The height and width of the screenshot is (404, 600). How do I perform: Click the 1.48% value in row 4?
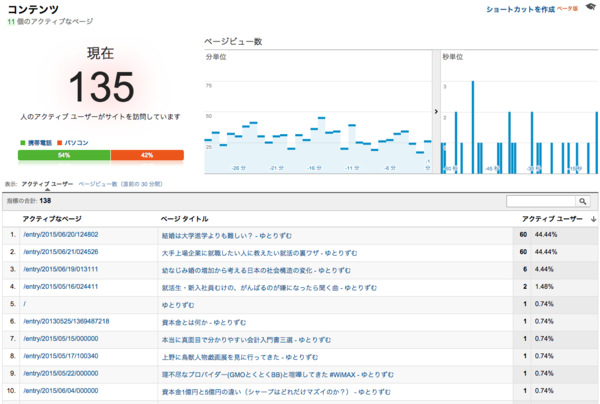pos(544,287)
